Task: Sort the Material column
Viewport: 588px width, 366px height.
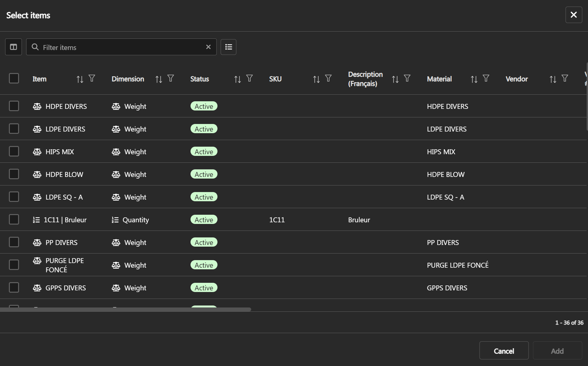Action: click(x=474, y=79)
